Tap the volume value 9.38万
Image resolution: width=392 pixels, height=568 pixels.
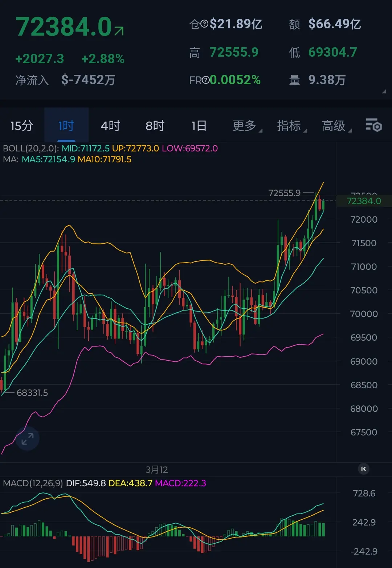click(327, 80)
